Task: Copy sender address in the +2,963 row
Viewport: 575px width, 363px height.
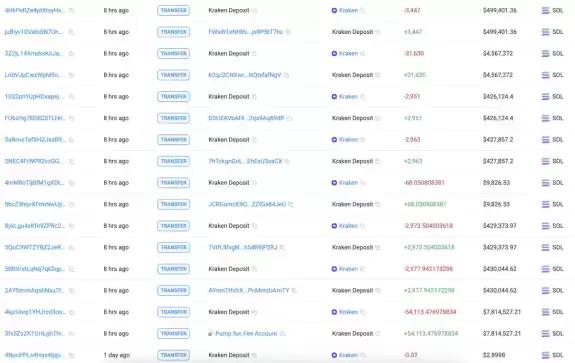Action: pos(287,161)
